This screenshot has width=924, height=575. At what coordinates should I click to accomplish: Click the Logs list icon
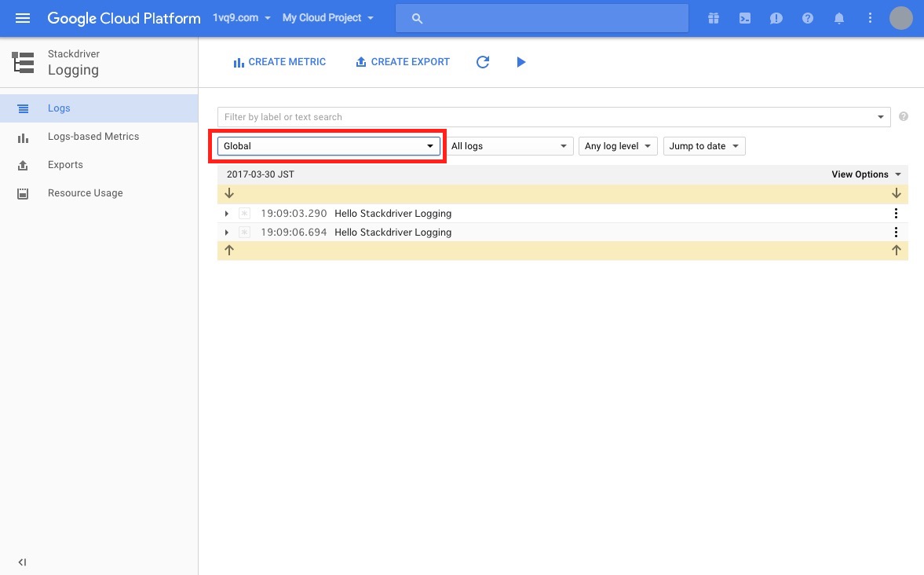pos(23,108)
